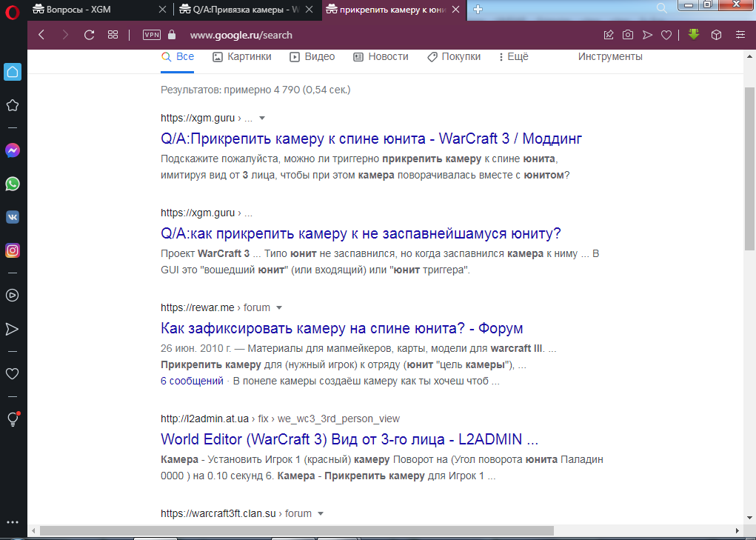
Task: Select the Картинки search filter
Action: click(242, 57)
